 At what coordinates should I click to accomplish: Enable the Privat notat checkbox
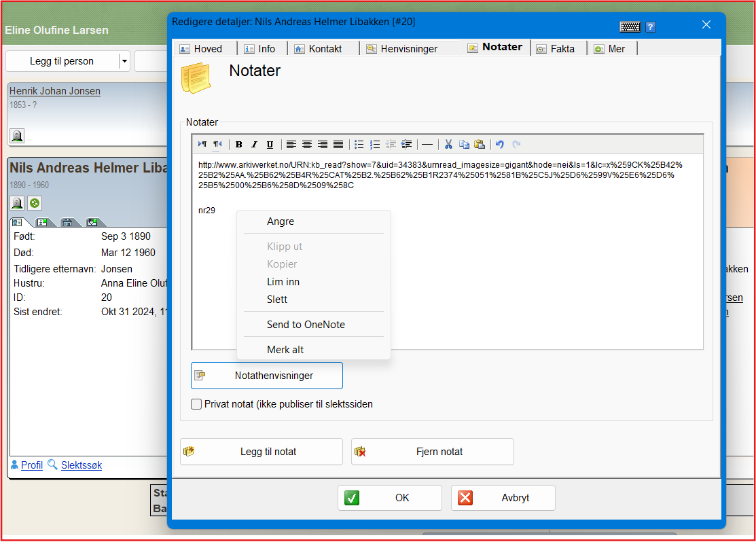tap(196, 404)
